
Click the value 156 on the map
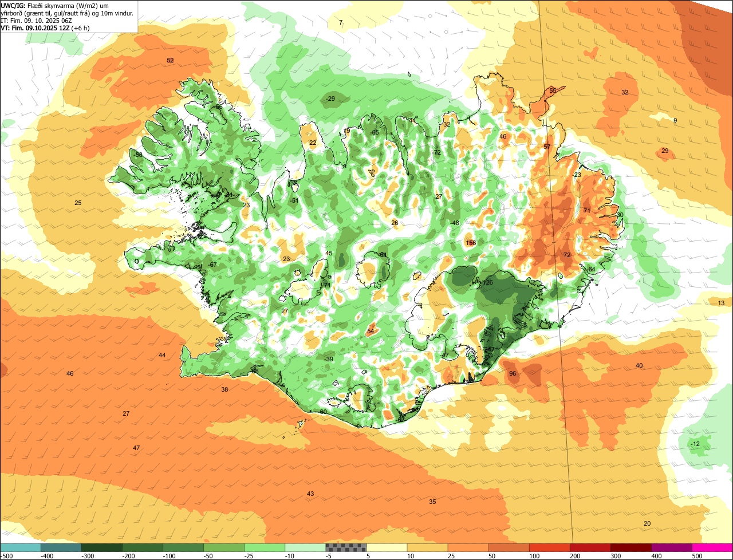coord(471,243)
